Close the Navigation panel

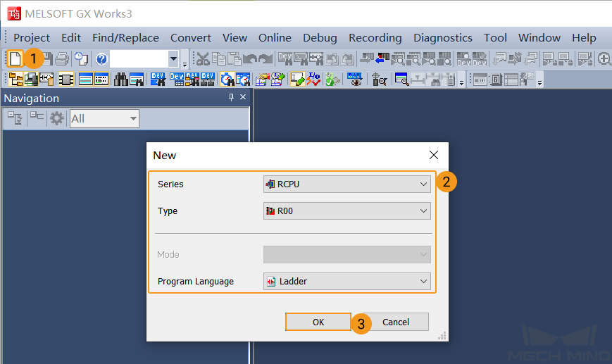tap(243, 97)
